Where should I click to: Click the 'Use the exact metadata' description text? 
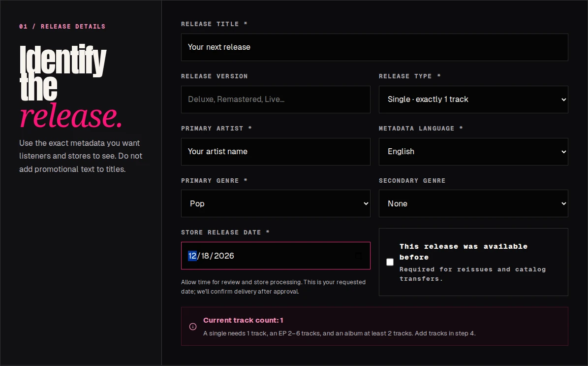pos(81,156)
